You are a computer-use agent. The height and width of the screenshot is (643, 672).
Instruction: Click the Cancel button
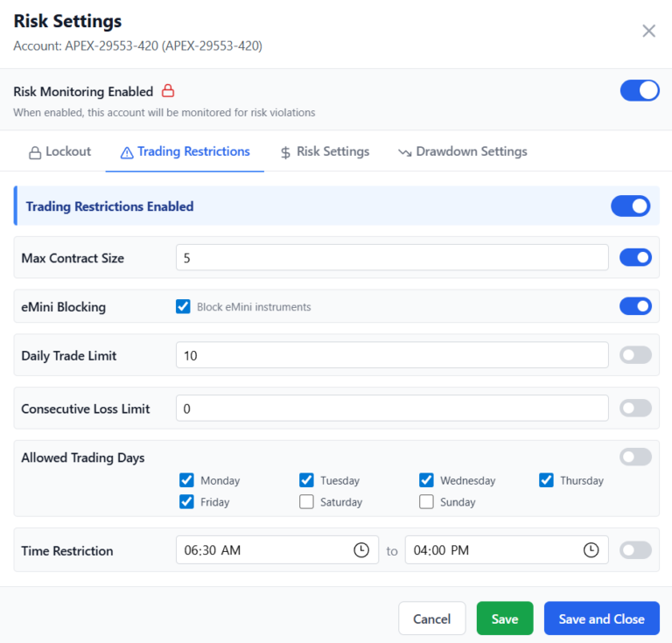[431, 619]
